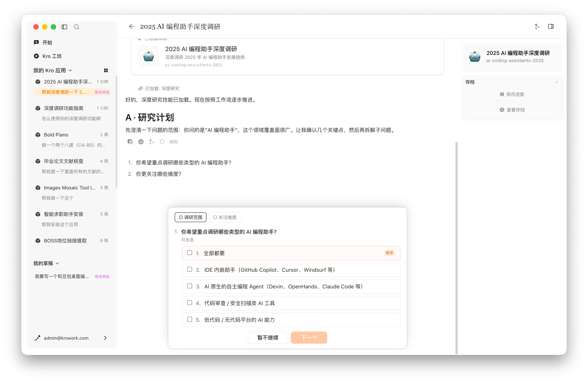
Task: Click the 等待审批 tag under 我的草稿
Action: 102,277
